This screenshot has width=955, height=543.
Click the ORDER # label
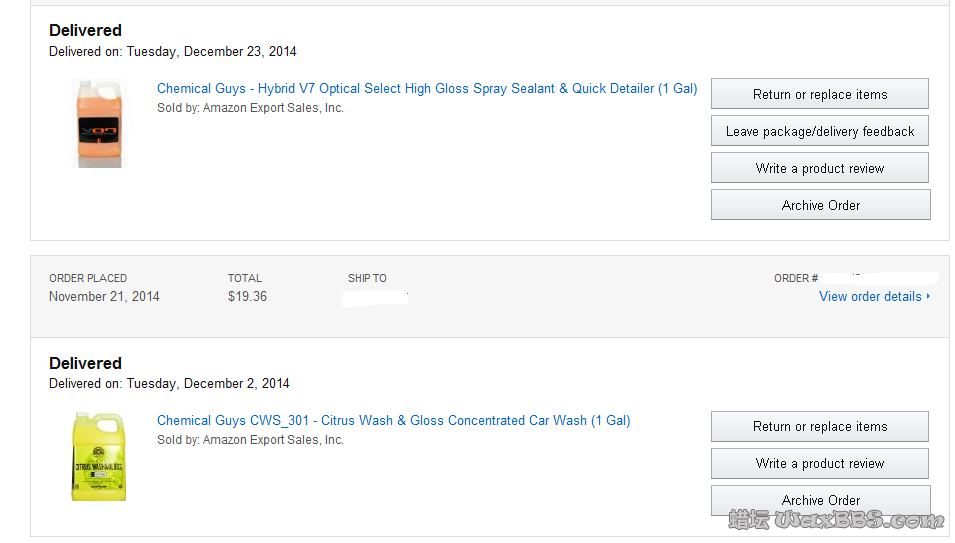796,278
